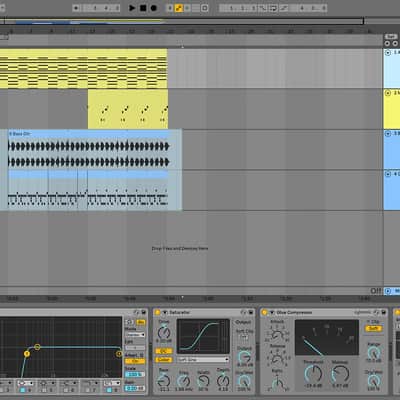
Task: Click the arrangement overview bar
Action: tap(182, 22)
